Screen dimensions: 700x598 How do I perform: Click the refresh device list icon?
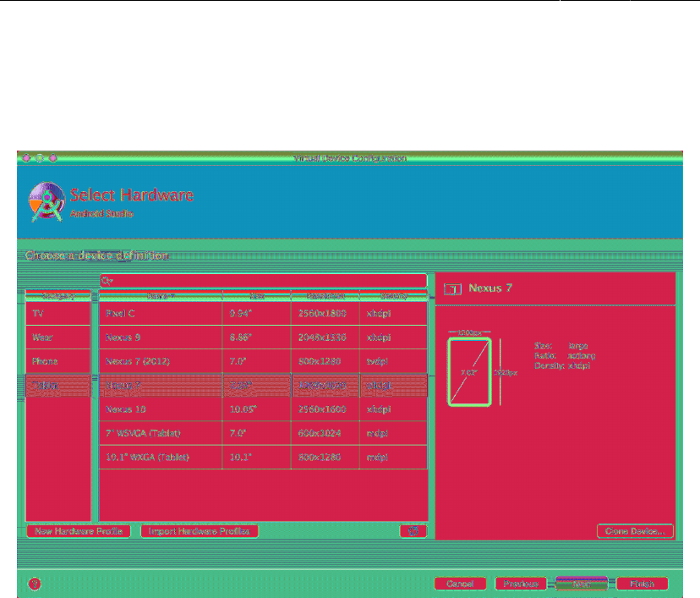tap(413, 531)
